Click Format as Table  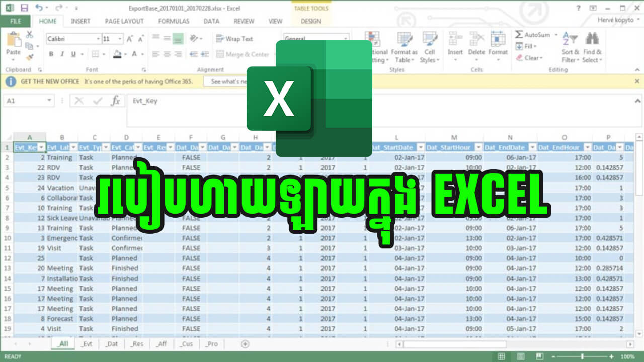[x=405, y=48]
